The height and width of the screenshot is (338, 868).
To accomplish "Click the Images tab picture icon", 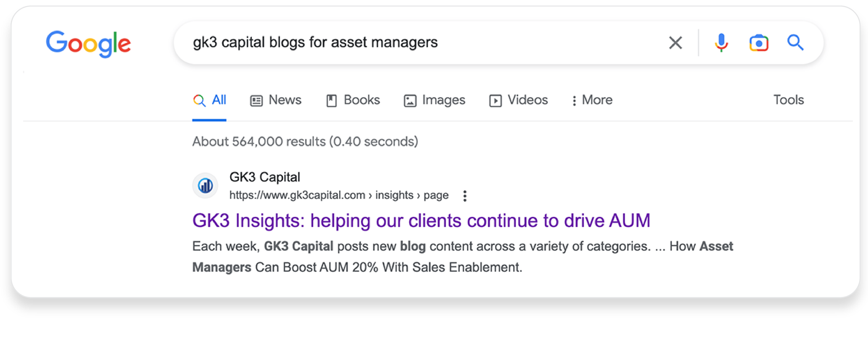I will pos(410,101).
